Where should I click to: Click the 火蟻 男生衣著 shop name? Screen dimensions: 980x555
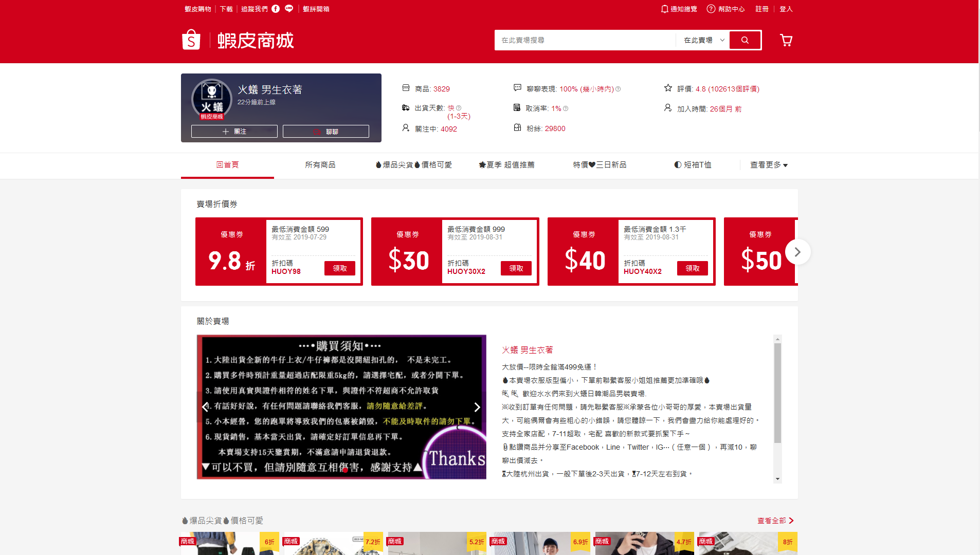270,89
